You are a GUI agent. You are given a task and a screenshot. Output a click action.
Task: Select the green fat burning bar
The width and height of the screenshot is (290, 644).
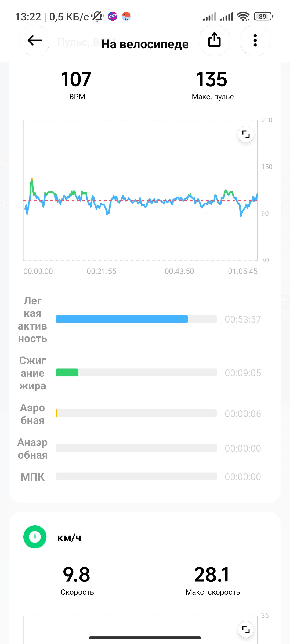coord(67,372)
